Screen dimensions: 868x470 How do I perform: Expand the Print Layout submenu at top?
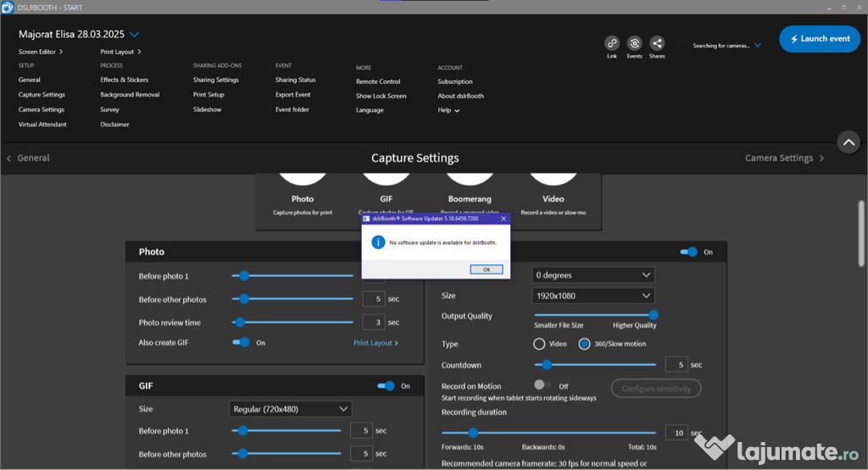coord(120,52)
